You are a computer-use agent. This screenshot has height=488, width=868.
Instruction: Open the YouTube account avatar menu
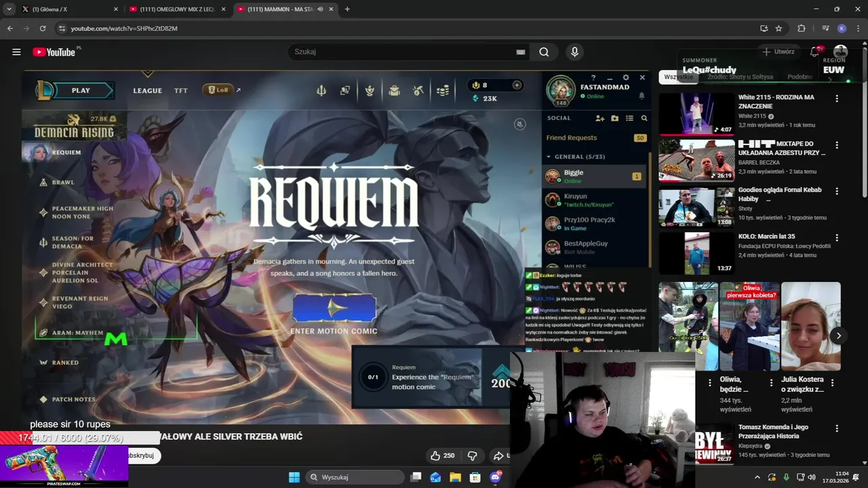(840, 52)
